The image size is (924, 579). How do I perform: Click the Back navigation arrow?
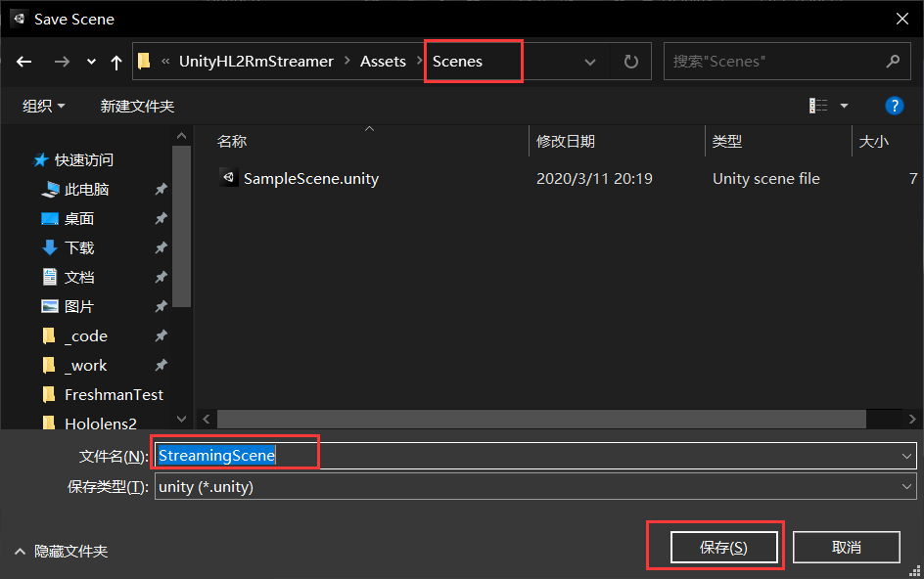[24, 62]
